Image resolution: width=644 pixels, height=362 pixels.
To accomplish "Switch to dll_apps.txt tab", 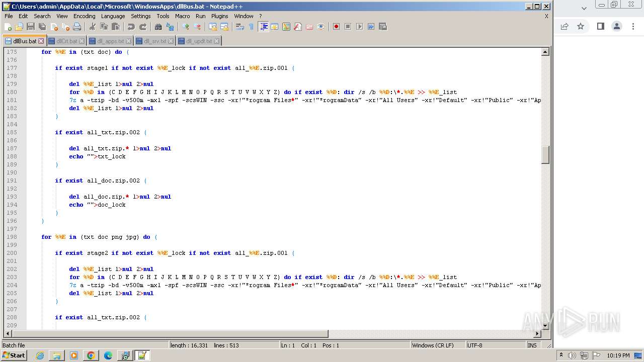I will 110,41.
